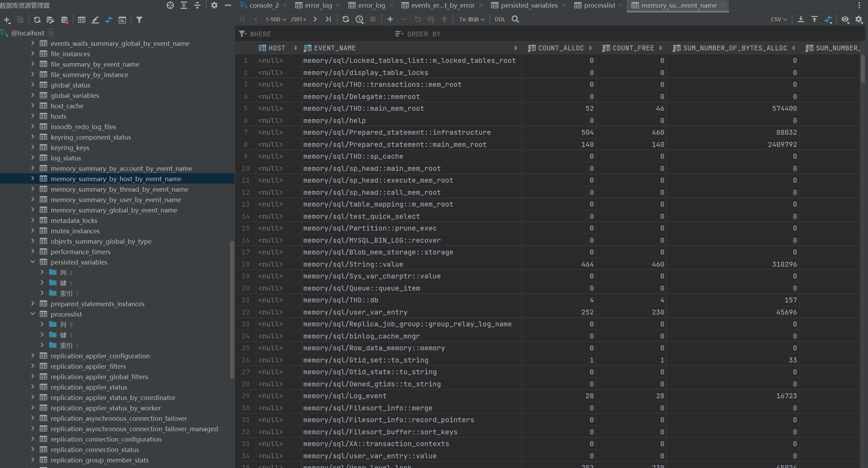Toggle the eye view options button
868x468 pixels.
pos(845,19)
